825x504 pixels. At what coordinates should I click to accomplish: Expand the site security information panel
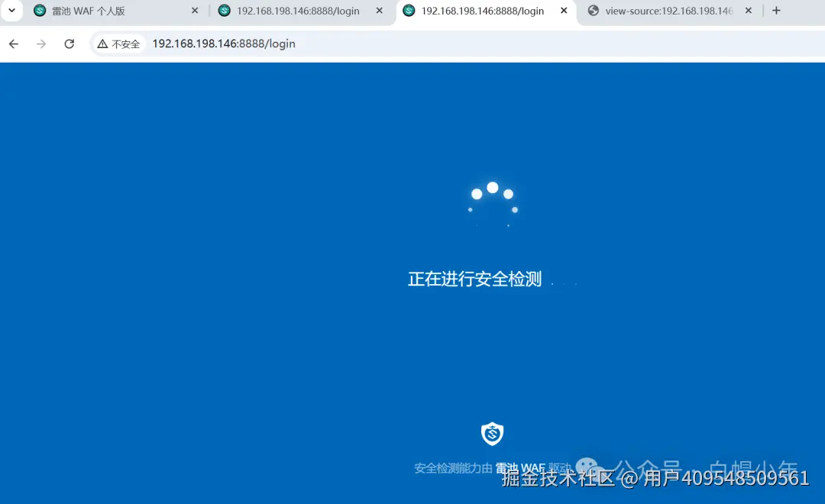(x=118, y=44)
